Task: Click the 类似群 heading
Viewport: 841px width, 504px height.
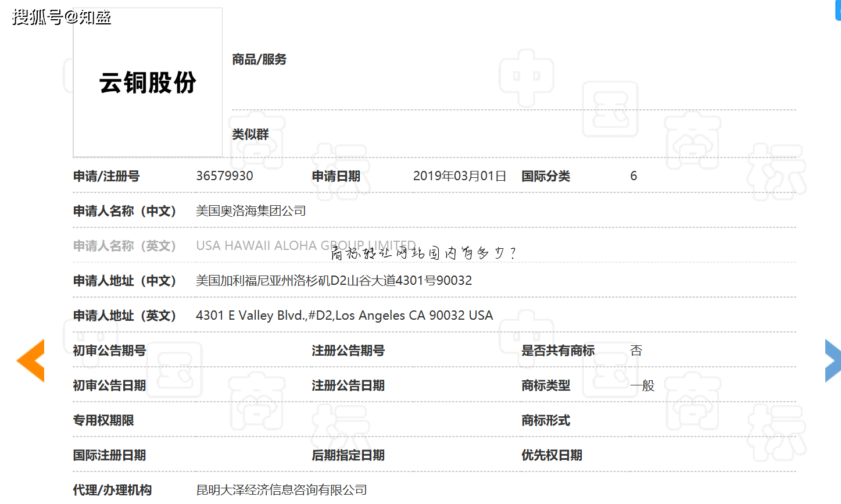Action: 250,134
